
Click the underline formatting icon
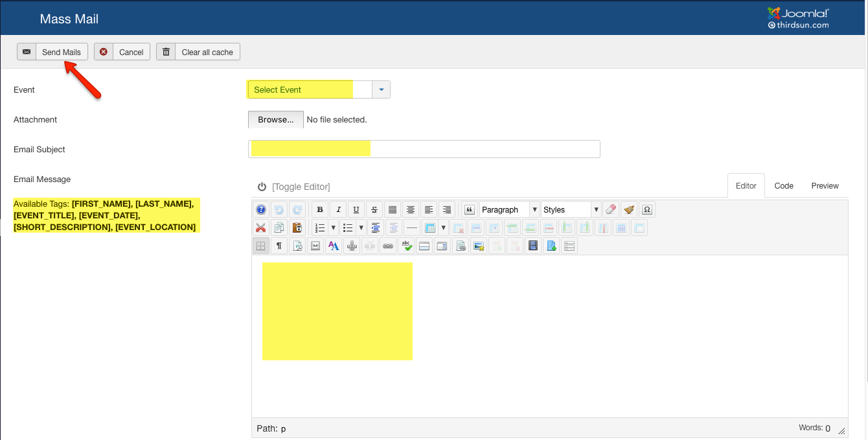click(356, 210)
